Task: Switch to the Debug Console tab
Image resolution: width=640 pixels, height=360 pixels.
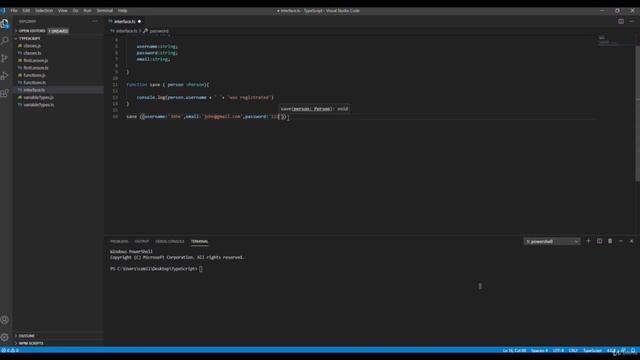Action: (170, 241)
